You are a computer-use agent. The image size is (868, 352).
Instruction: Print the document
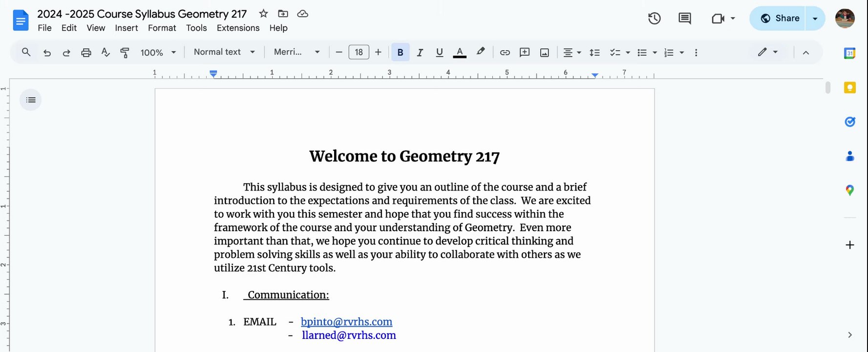pos(86,52)
